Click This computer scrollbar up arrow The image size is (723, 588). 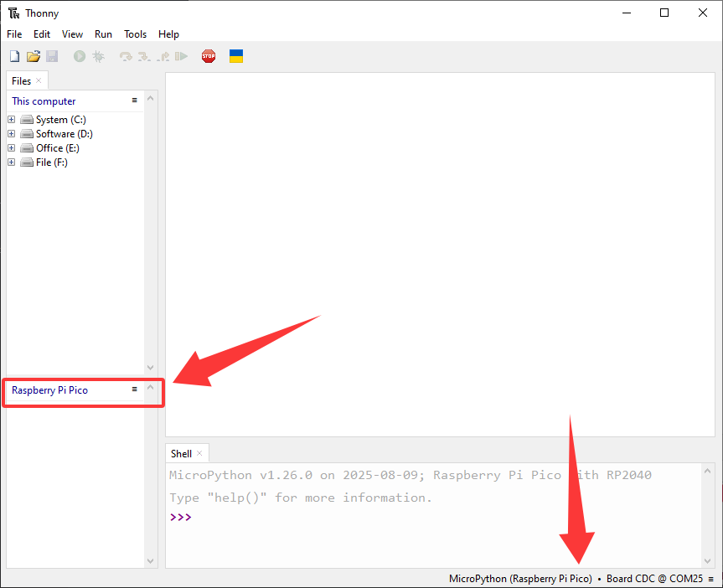[150, 98]
